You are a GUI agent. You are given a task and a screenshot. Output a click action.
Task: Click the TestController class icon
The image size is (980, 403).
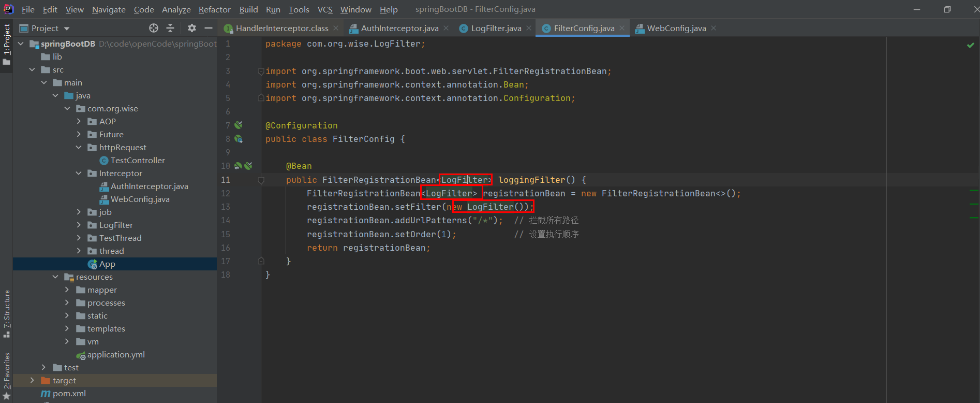[103, 161]
